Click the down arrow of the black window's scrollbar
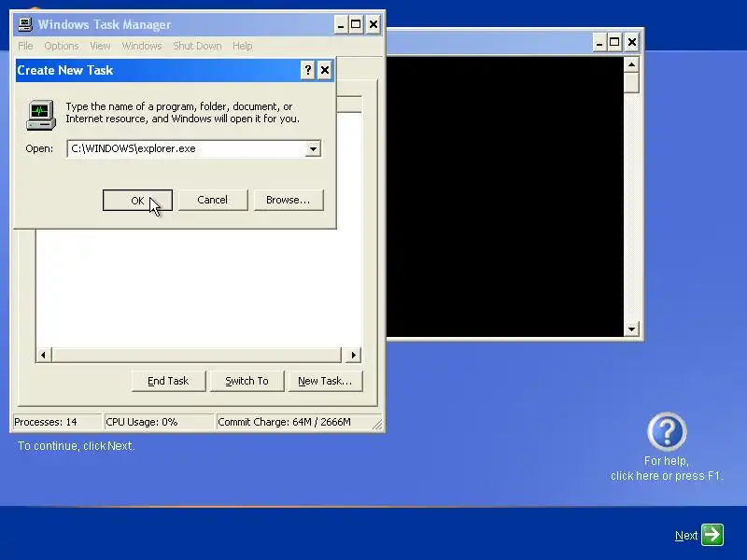 [631, 329]
